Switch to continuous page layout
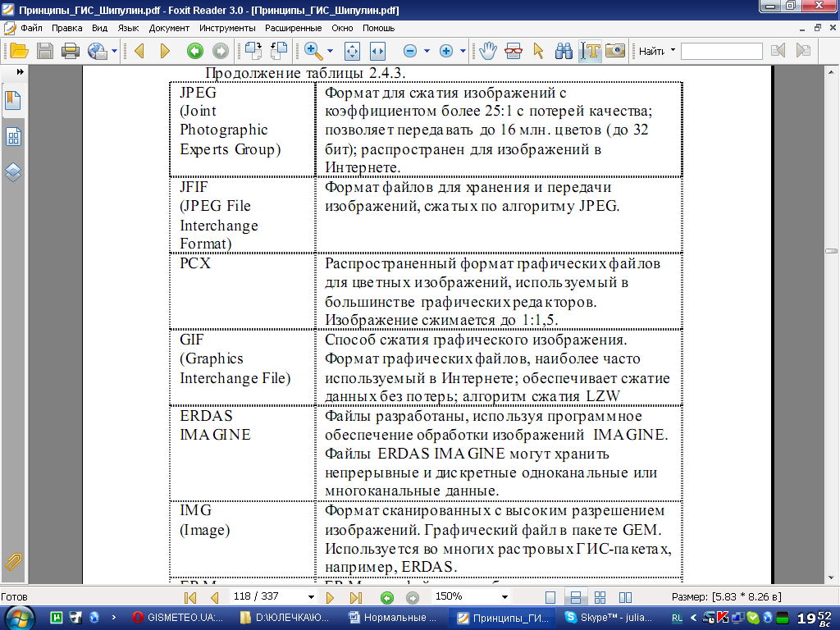Image resolution: width=840 pixels, height=630 pixels. pyautogui.click(x=575, y=597)
